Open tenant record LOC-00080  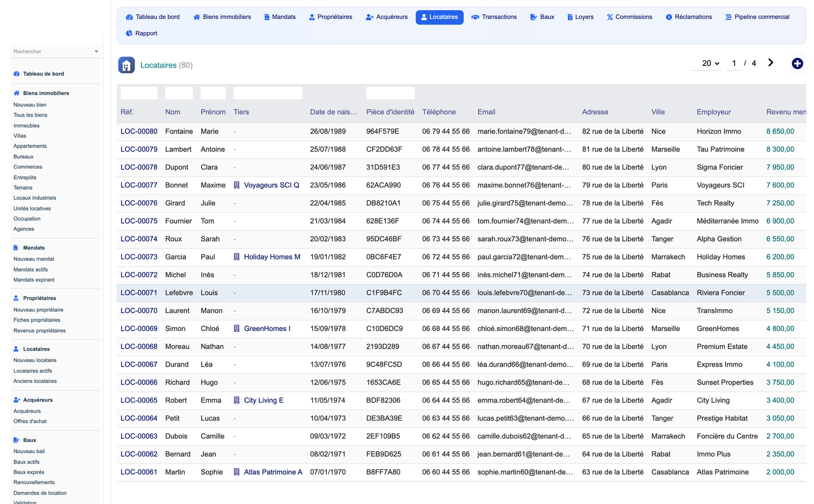point(139,131)
